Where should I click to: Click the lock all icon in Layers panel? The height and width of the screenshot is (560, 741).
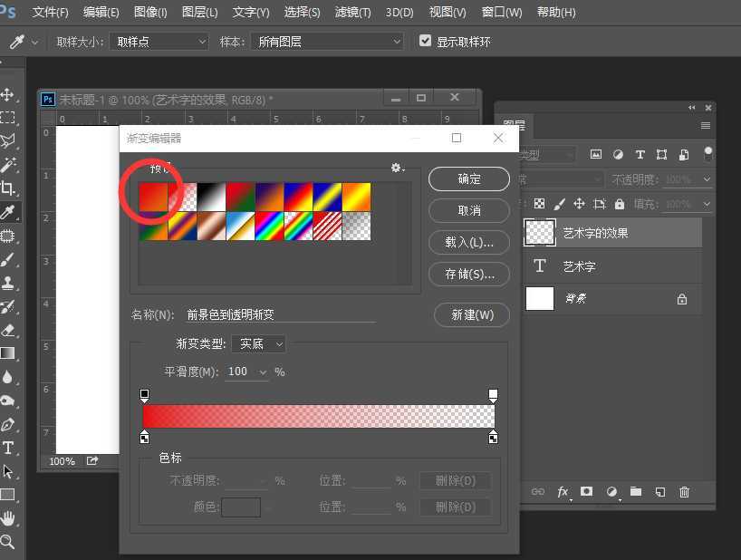[x=619, y=204]
